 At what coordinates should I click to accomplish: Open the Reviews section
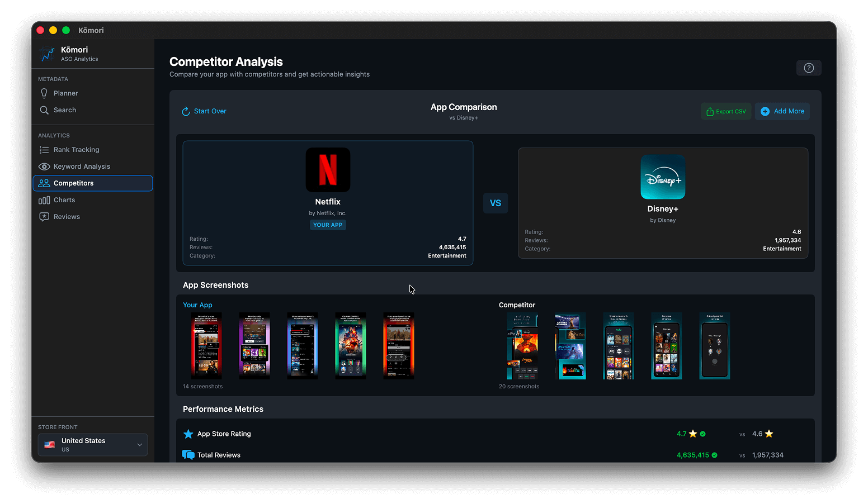(66, 216)
